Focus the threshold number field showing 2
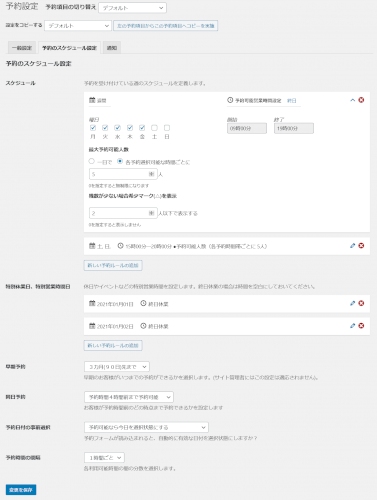 (123, 213)
